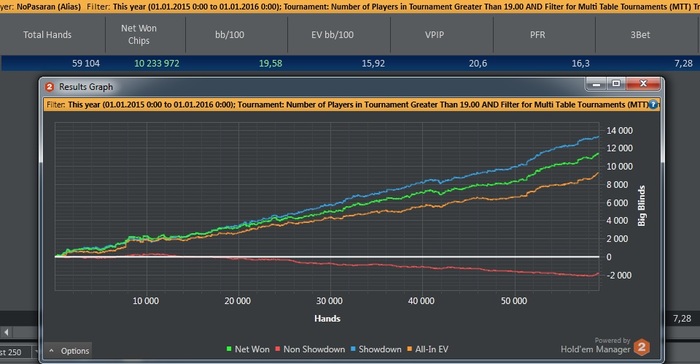
Task: Sort by Net Won Chips column header
Action: coord(139,35)
